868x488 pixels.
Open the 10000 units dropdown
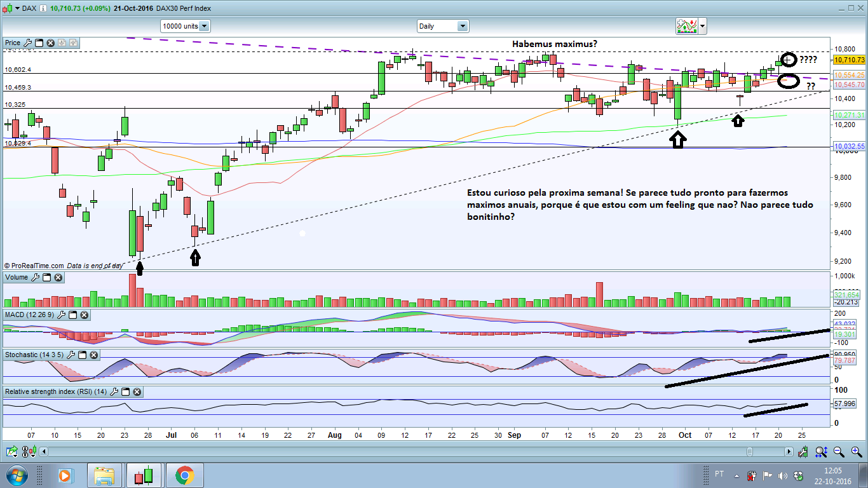[x=186, y=26]
